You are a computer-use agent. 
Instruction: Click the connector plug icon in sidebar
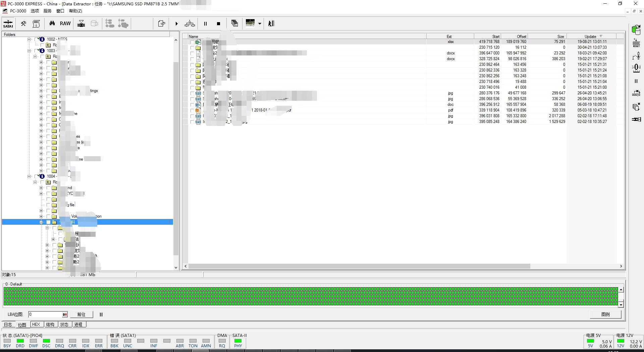[x=636, y=119]
